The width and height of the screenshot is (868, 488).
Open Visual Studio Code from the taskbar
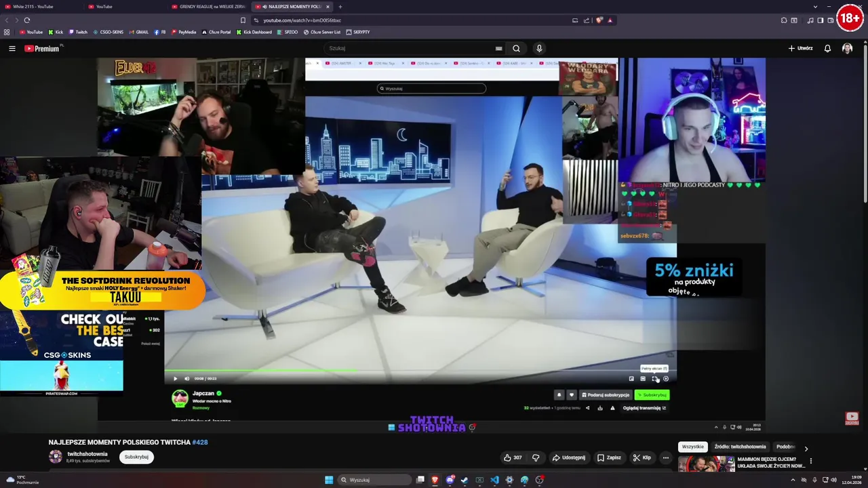(494, 480)
